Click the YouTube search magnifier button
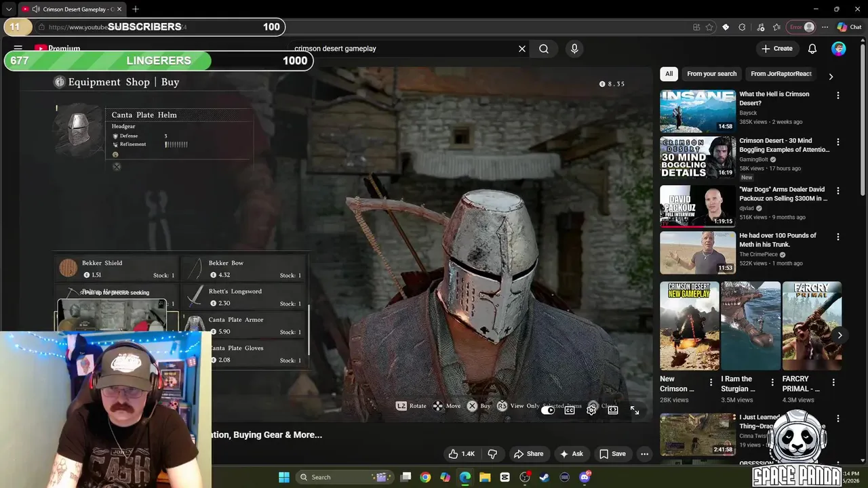 [x=544, y=49]
